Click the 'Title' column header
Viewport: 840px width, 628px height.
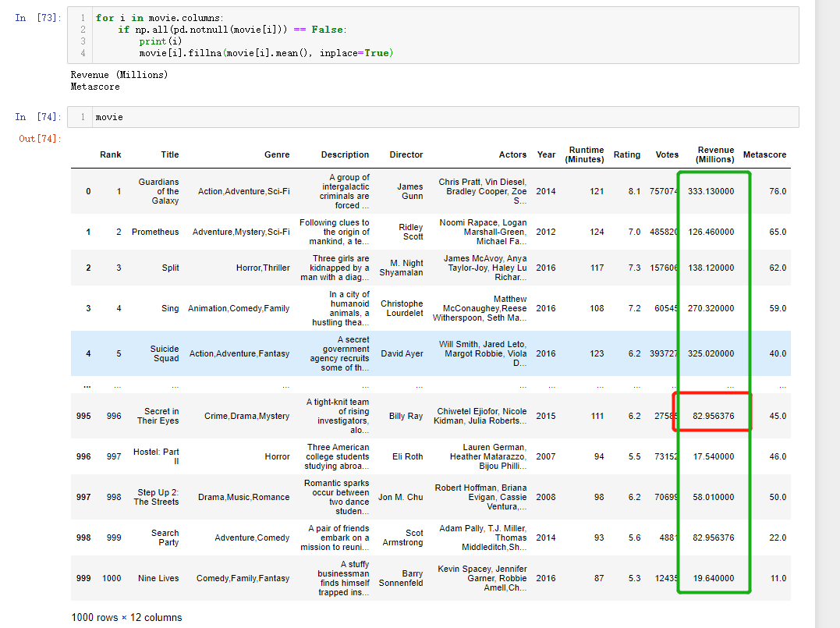point(170,154)
